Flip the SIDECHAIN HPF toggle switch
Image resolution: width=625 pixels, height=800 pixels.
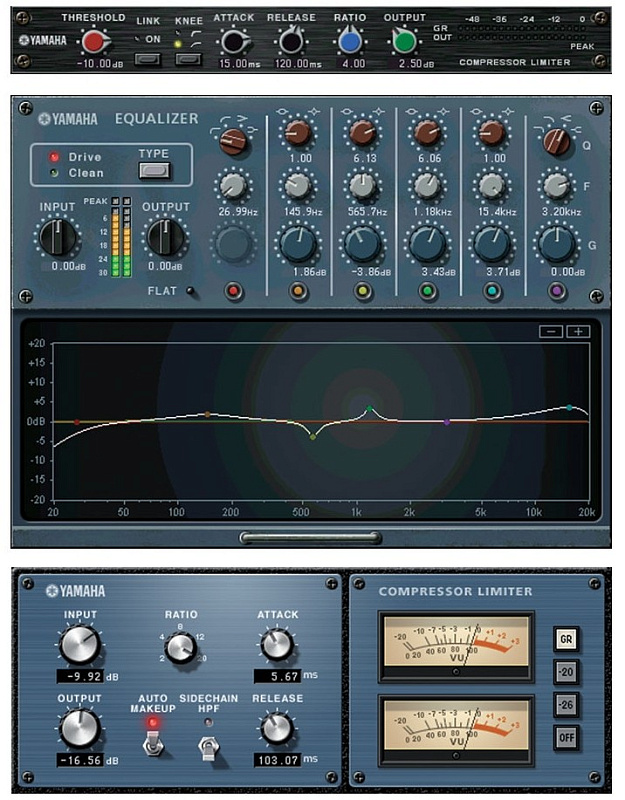[208, 747]
